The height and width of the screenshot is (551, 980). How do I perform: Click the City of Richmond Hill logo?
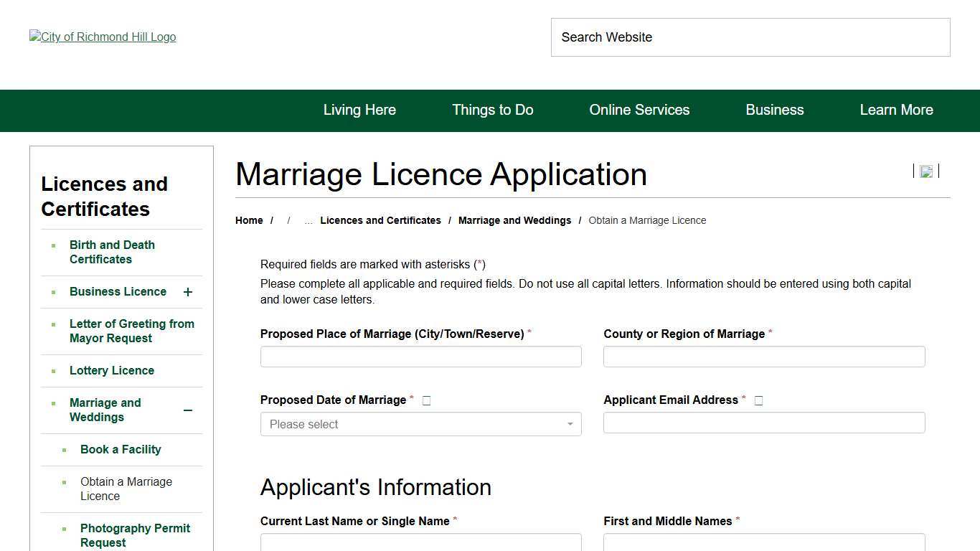pos(102,37)
